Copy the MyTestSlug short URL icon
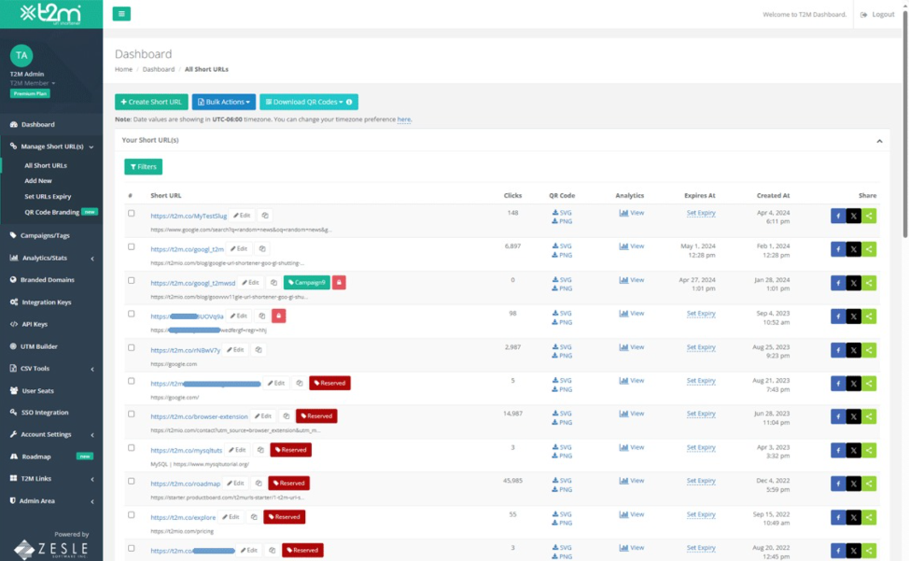Viewport: 924px width, 561px height. [265, 215]
